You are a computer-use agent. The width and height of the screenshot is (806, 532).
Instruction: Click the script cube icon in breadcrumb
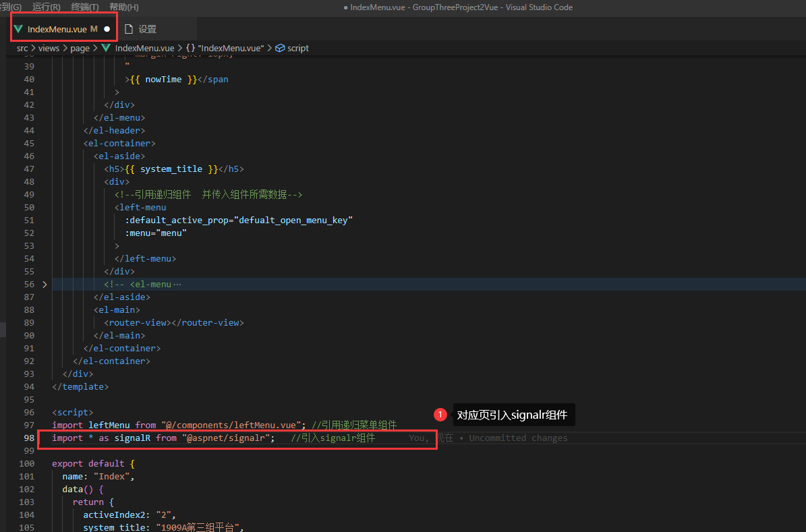[x=280, y=49]
